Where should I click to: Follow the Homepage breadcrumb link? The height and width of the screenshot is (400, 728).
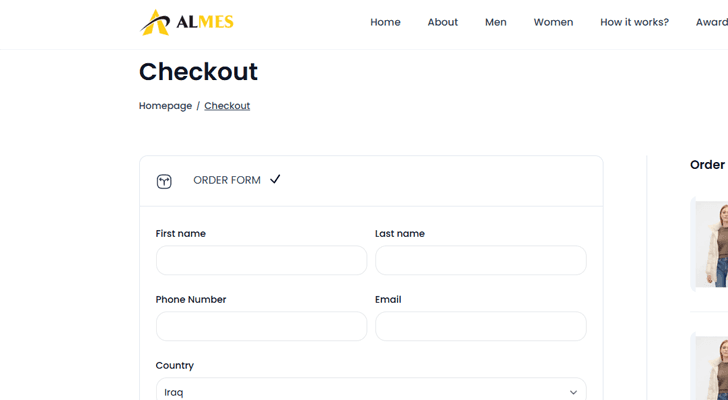pyautogui.click(x=165, y=106)
